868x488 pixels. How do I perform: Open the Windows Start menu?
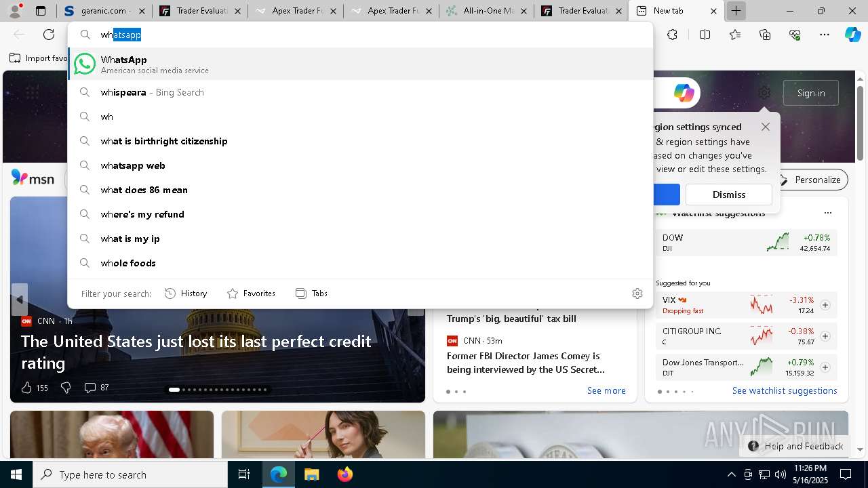tap(16, 474)
